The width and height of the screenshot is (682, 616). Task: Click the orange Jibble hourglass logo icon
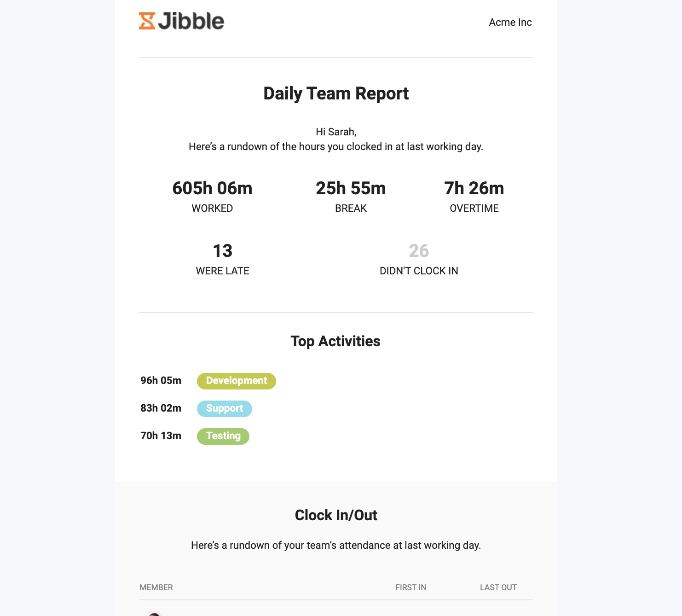147,21
